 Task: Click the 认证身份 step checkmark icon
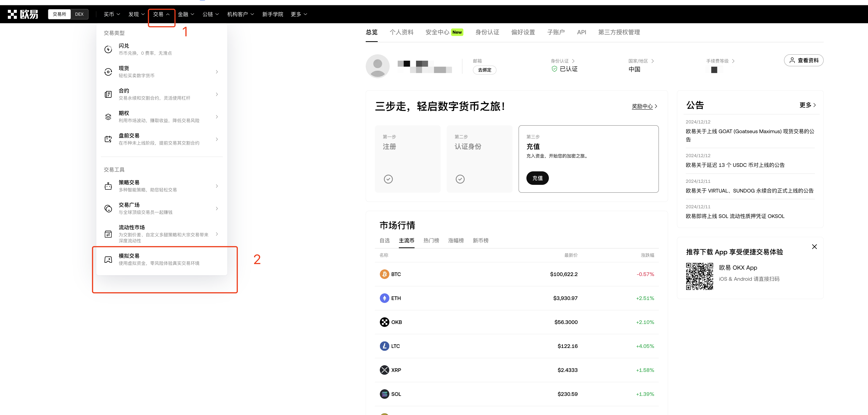point(460,179)
